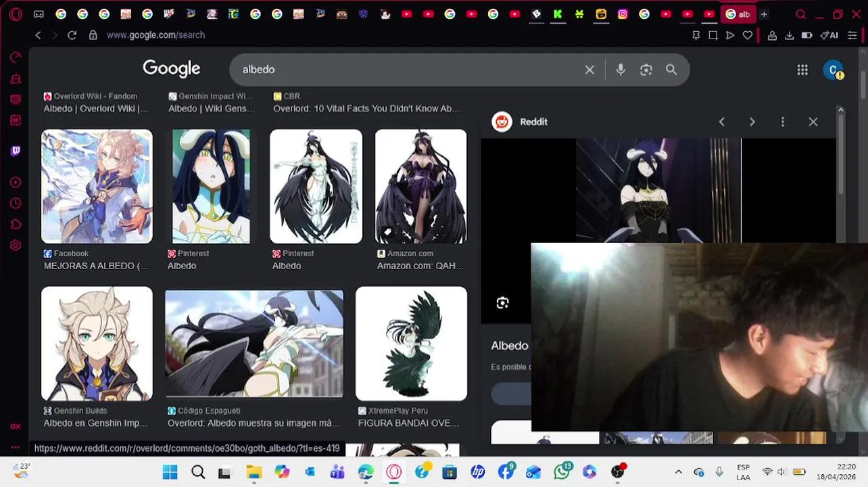Open CBR Overlord 10 Vital Facts result
This screenshot has height=487, width=868.
point(366,103)
